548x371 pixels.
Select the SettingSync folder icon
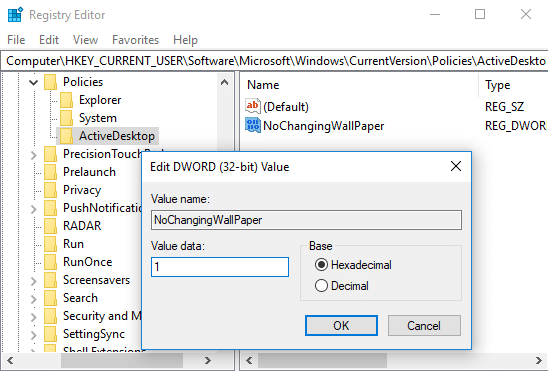click(51, 334)
